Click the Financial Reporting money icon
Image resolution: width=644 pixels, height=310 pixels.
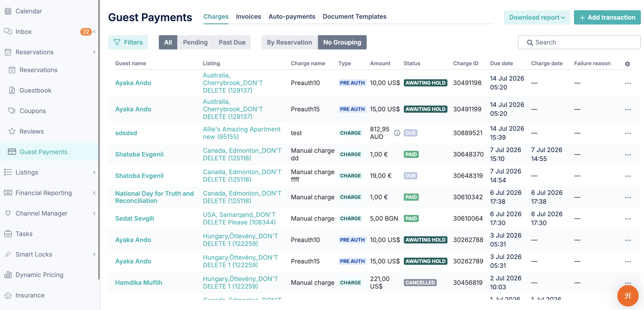(x=8, y=193)
